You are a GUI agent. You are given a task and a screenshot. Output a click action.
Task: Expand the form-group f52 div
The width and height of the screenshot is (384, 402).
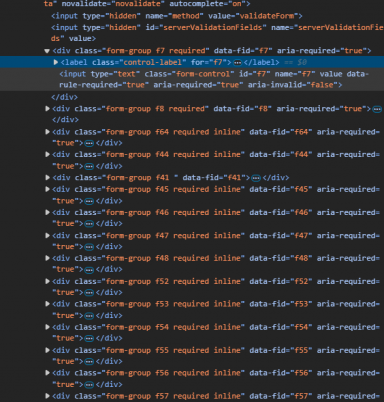click(x=47, y=281)
